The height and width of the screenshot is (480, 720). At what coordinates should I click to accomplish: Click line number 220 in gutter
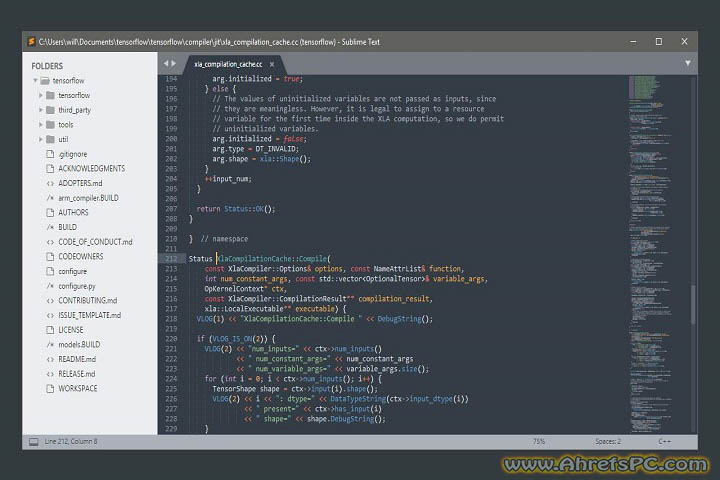171,339
